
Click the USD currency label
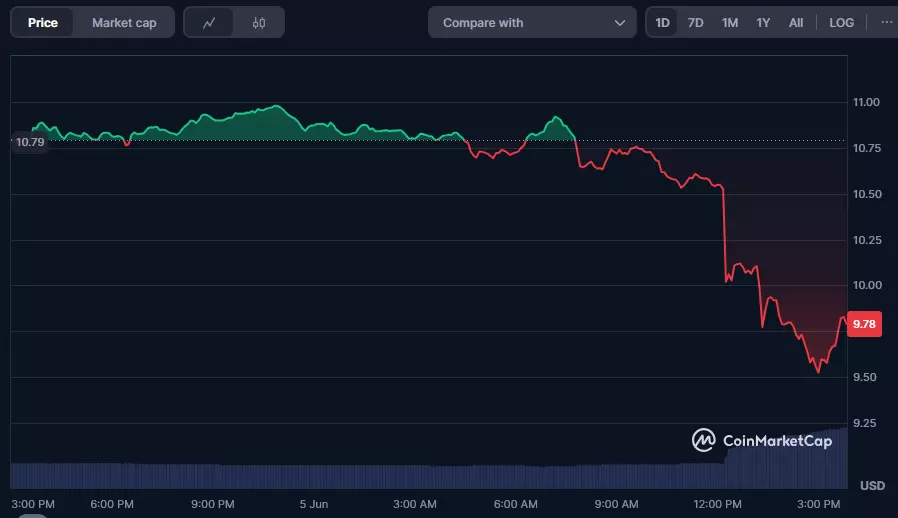coord(872,485)
